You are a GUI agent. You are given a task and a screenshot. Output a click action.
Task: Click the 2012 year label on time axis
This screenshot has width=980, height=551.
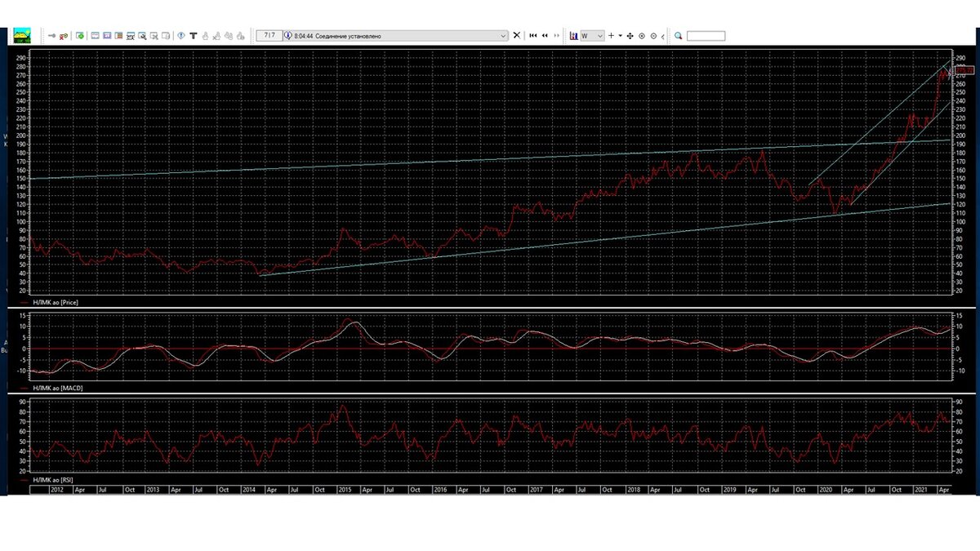pos(56,490)
